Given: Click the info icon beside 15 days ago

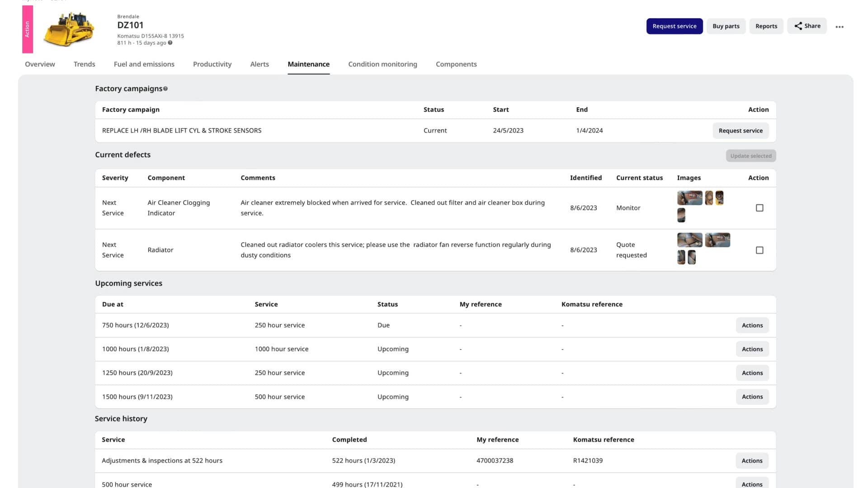Looking at the screenshot, I should pyautogui.click(x=170, y=43).
